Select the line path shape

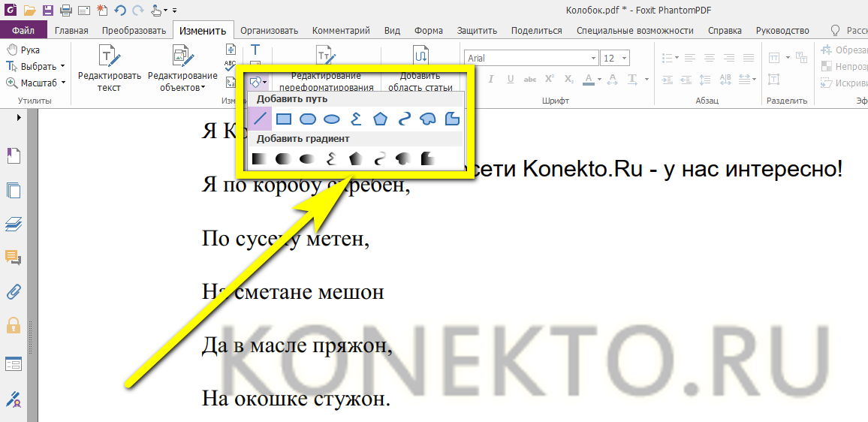point(260,119)
